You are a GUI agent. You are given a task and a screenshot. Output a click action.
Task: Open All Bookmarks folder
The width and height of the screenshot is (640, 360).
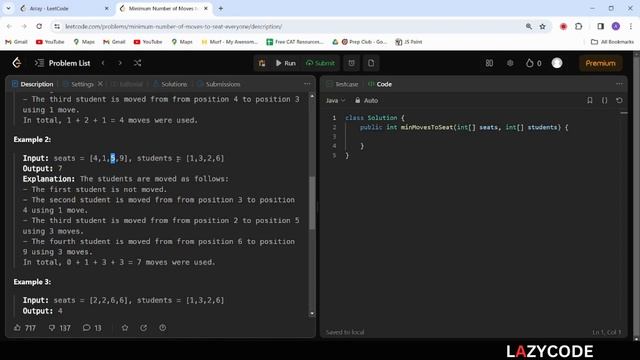(612, 42)
